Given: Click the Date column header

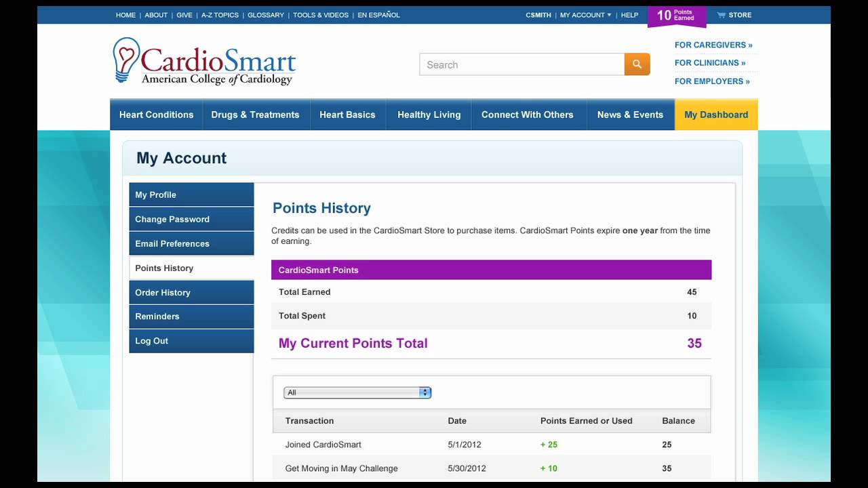Looking at the screenshot, I should coord(457,421).
